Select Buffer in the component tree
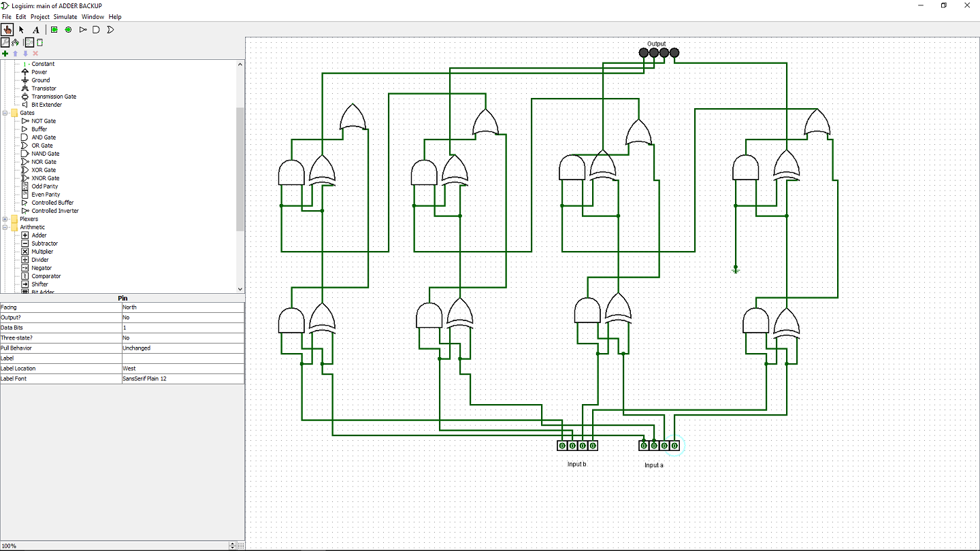 coord(39,129)
